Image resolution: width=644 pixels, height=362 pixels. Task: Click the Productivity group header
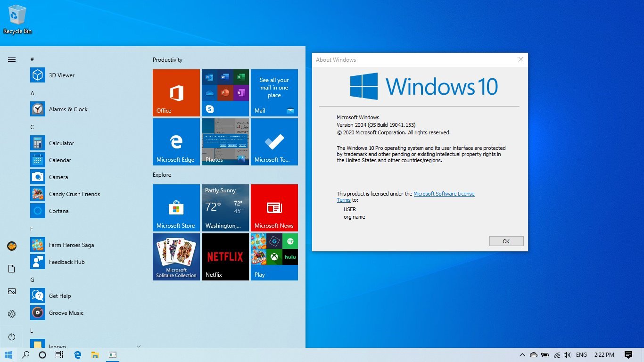click(x=167, y=60)
